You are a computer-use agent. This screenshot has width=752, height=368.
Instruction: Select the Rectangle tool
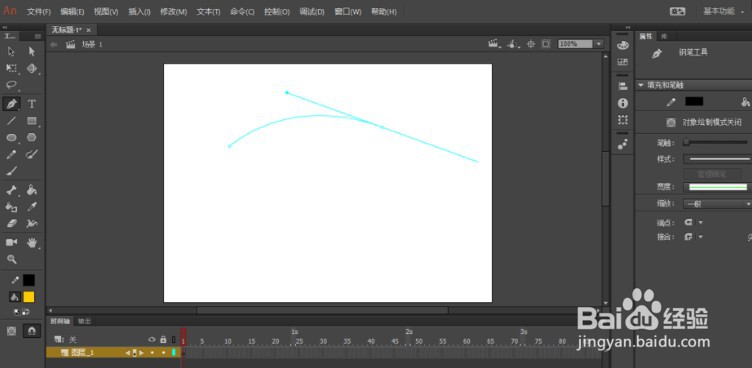pos(32,121)
